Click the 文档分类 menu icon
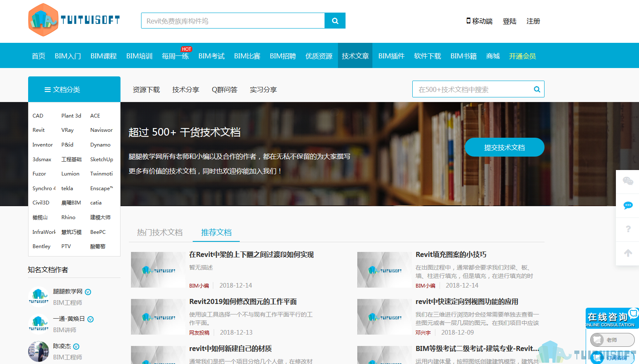639x364 pixels. [x=47, y=89]
